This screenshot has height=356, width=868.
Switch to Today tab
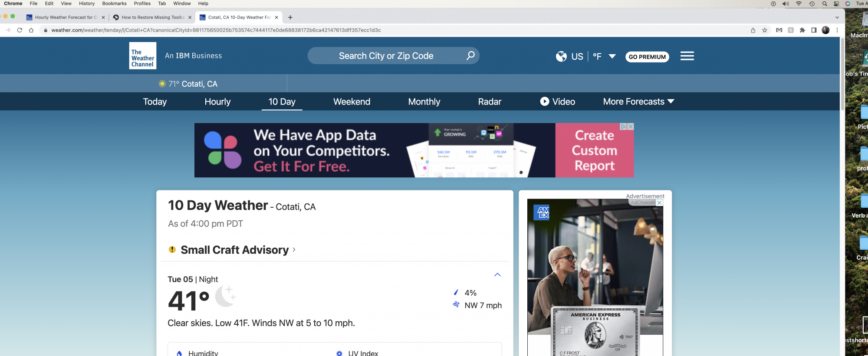(x=155, y=101)
